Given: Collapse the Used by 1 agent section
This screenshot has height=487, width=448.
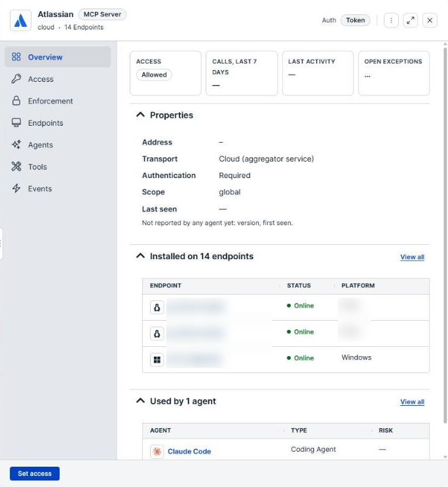Looking at the screenshot, I should click(140, 401).
